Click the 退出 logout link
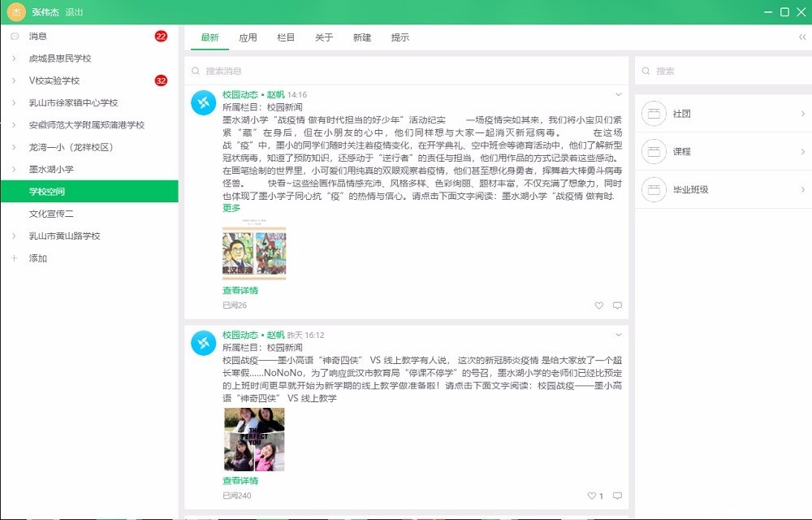812x520 pixels. point(74,12)
